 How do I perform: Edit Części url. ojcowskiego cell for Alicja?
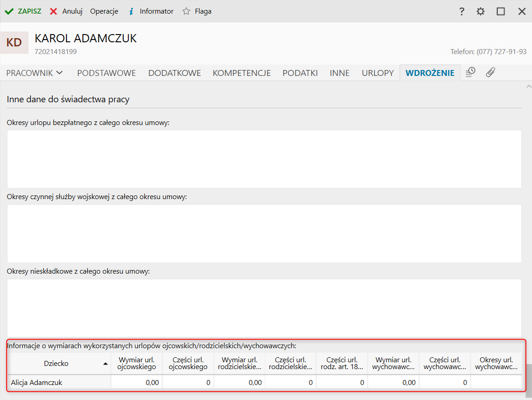pyautogui.click(x=188, y=382)
